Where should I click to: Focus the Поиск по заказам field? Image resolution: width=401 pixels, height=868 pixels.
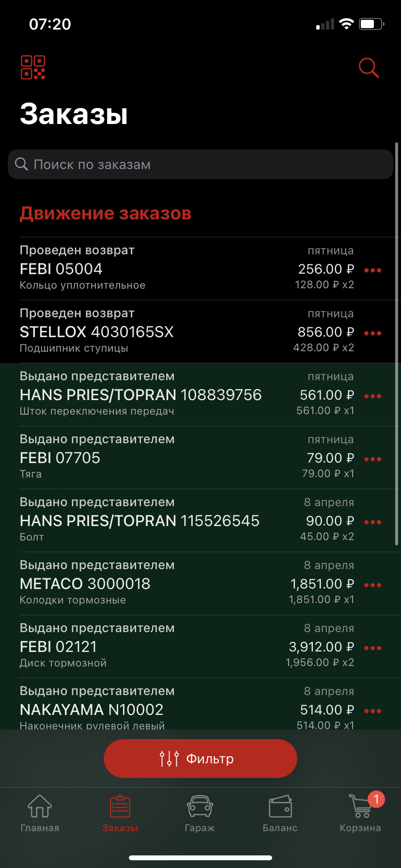(x=200, y=164)
